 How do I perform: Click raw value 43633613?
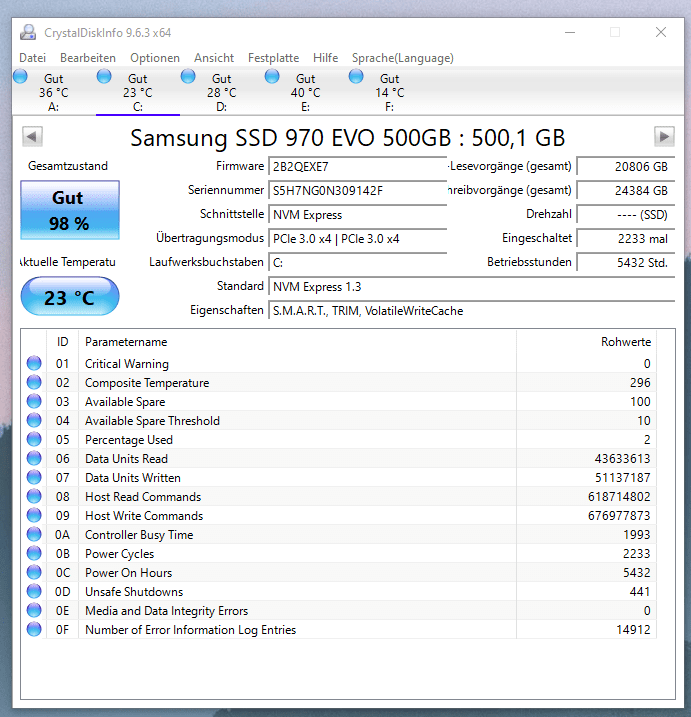pos(622,459)
